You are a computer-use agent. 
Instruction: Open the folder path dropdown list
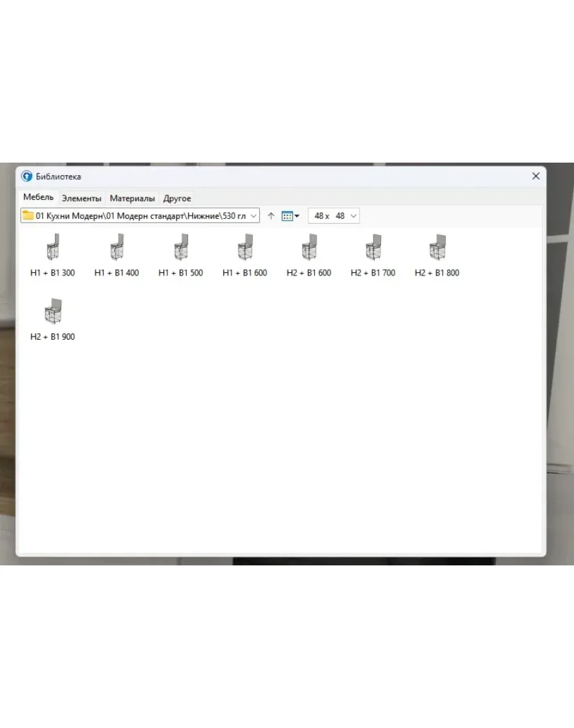click(x=253, y=216)
